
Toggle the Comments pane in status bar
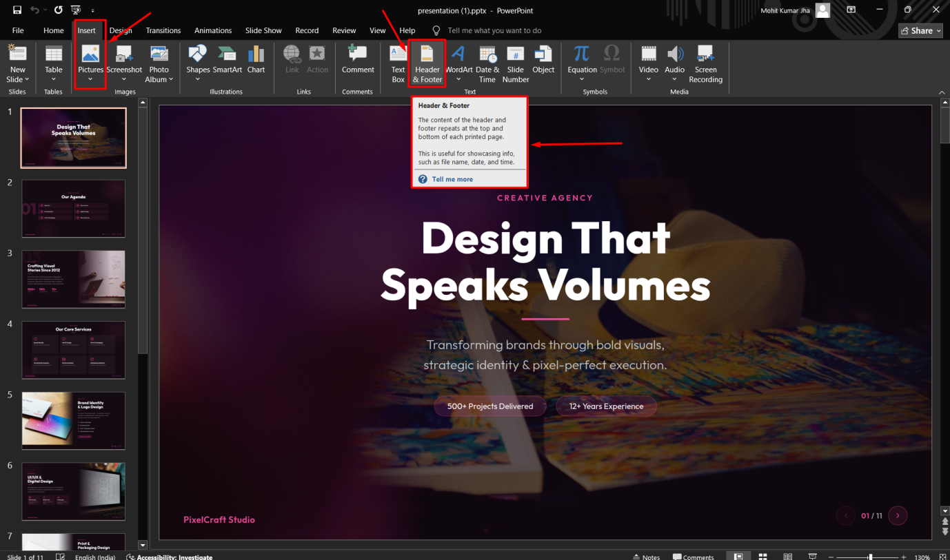[694, 557]
